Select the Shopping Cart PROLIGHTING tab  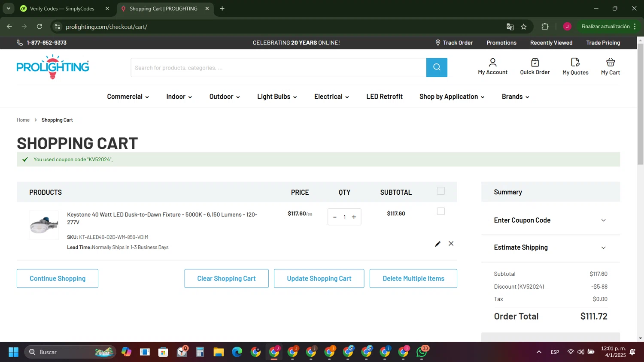pos(165,9)
